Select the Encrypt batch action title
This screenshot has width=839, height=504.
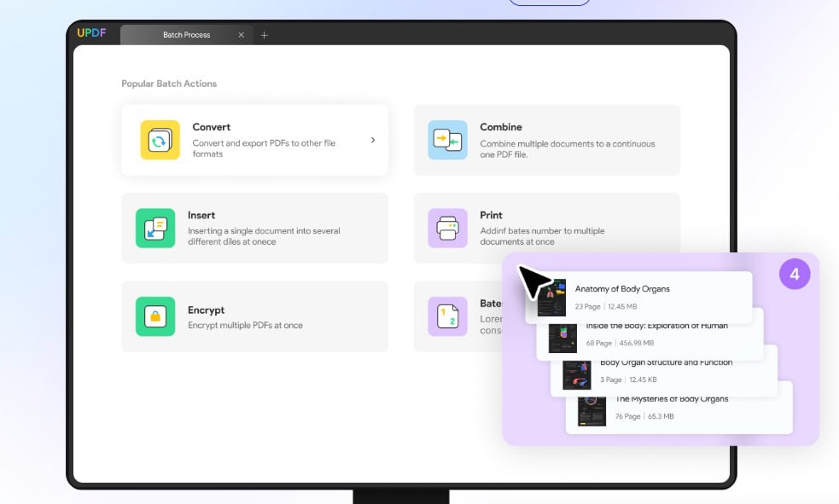click(x=206, y=310)
